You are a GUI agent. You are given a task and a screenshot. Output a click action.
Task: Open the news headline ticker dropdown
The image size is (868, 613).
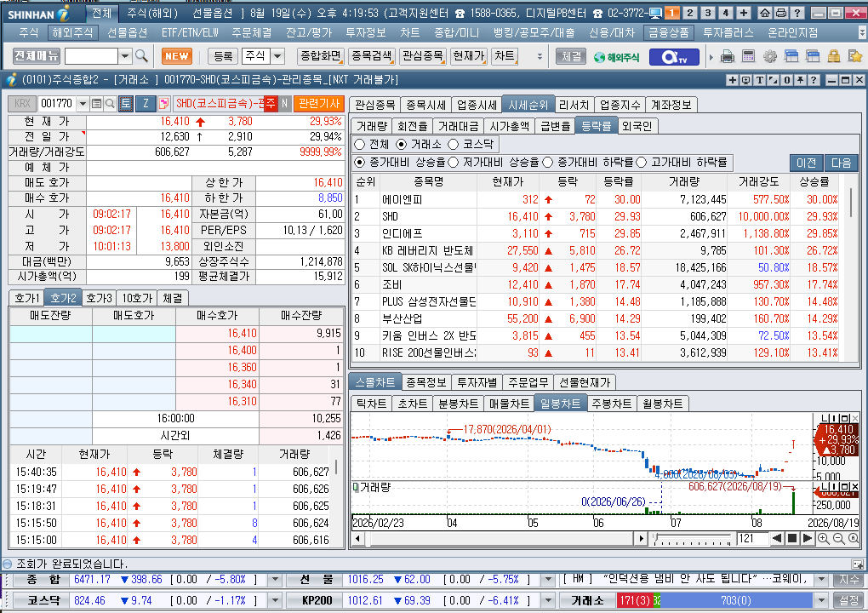pos(821,580)
